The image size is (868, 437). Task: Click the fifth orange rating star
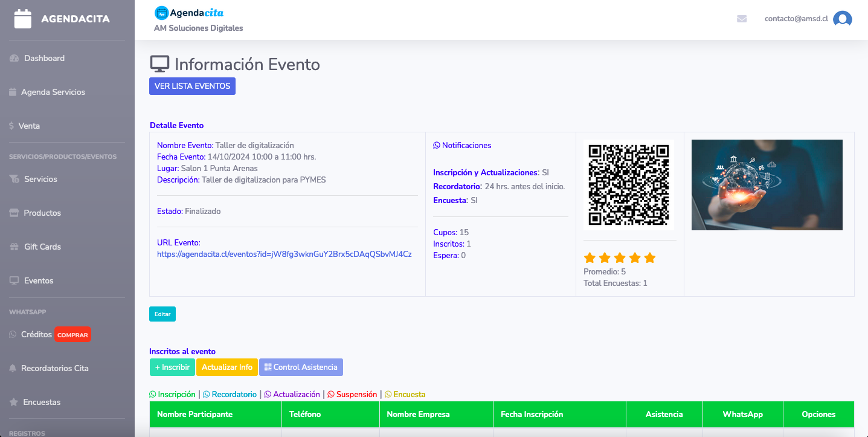point(650,258)
